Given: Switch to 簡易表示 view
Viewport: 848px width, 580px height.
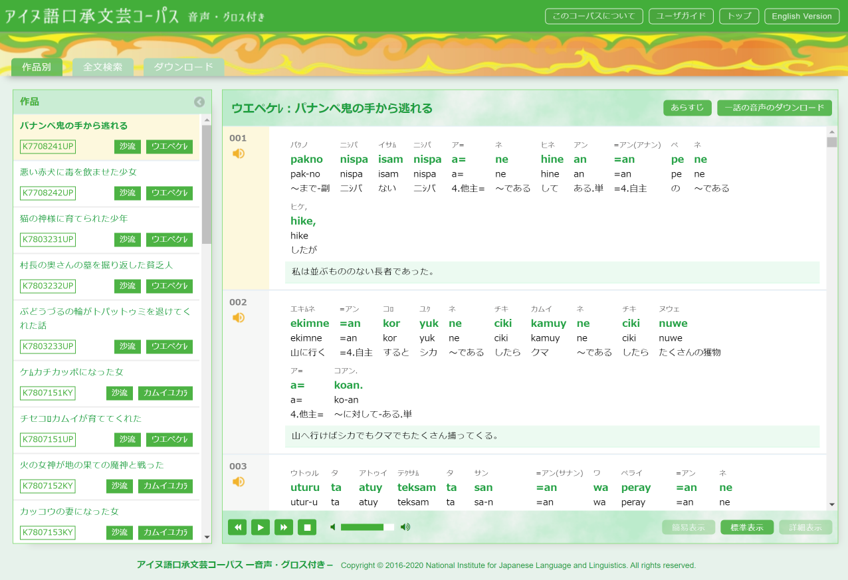Looking at the screenshot, I should pyautogui.click(x=688, y=528).
